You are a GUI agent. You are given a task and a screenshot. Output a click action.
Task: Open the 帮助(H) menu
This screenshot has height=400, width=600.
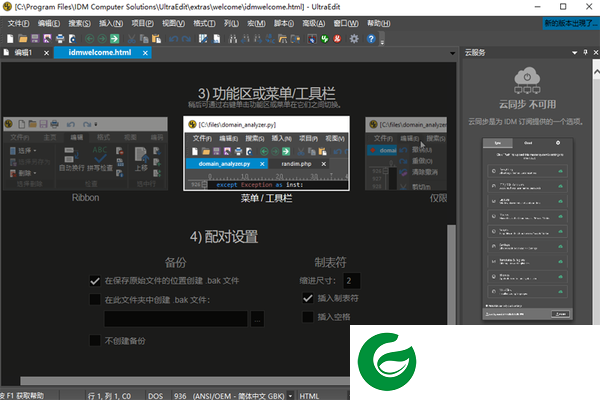click(378, 23)
